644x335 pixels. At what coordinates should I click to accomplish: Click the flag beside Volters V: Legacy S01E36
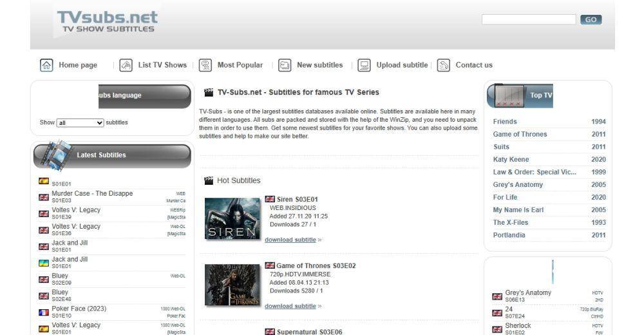(x=44, y=230)
